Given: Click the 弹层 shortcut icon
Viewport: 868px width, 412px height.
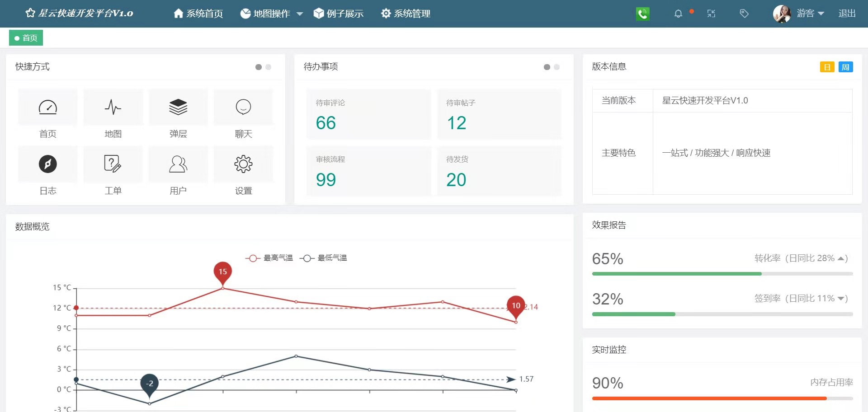Looking at the screenshot, I should 178,108.
